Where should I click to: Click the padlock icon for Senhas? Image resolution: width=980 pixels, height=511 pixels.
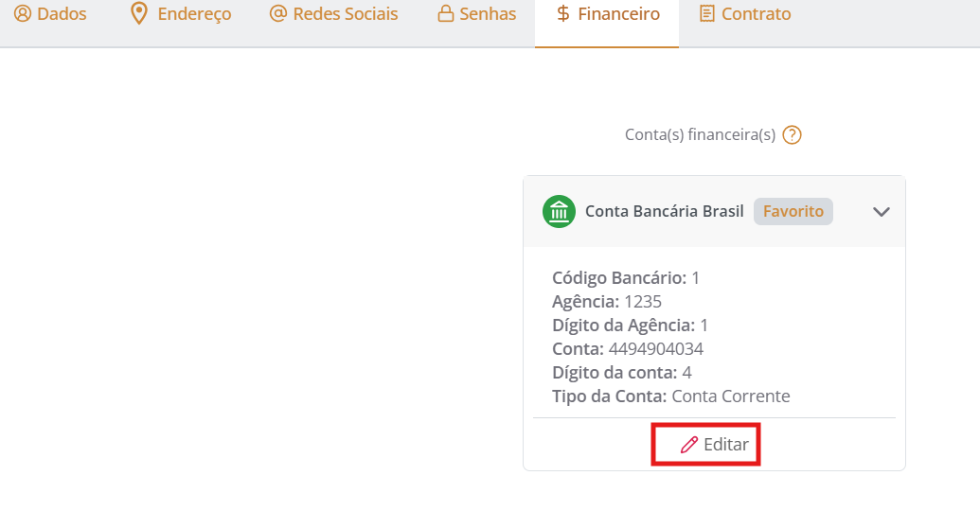(445, 14)
